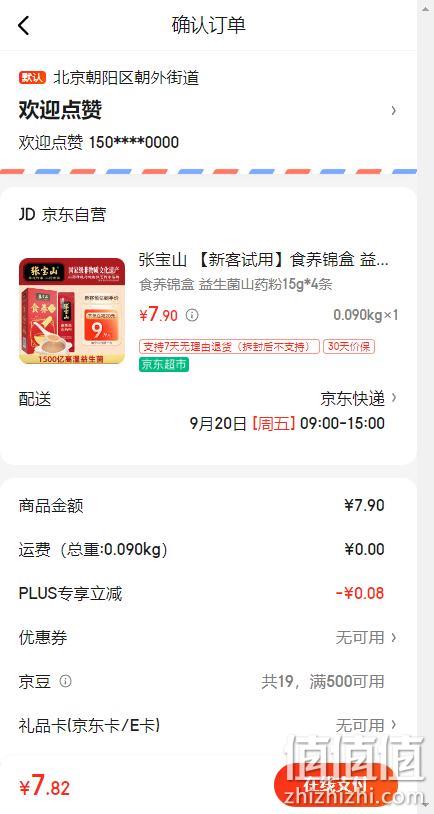Image resolution: width=434 pixels, height=814 pixels.
Task: Expand the delivery address chevron
Action: (394, 110)
